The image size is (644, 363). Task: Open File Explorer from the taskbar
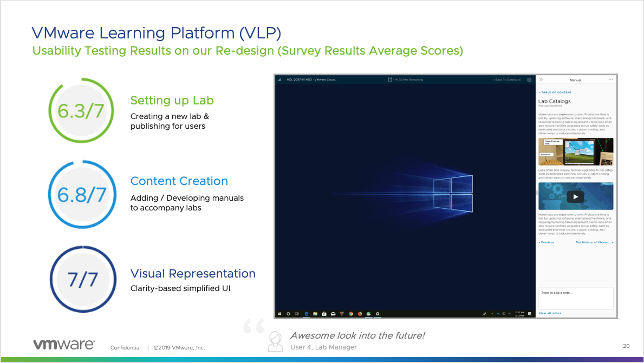click(x=315, y=313)
